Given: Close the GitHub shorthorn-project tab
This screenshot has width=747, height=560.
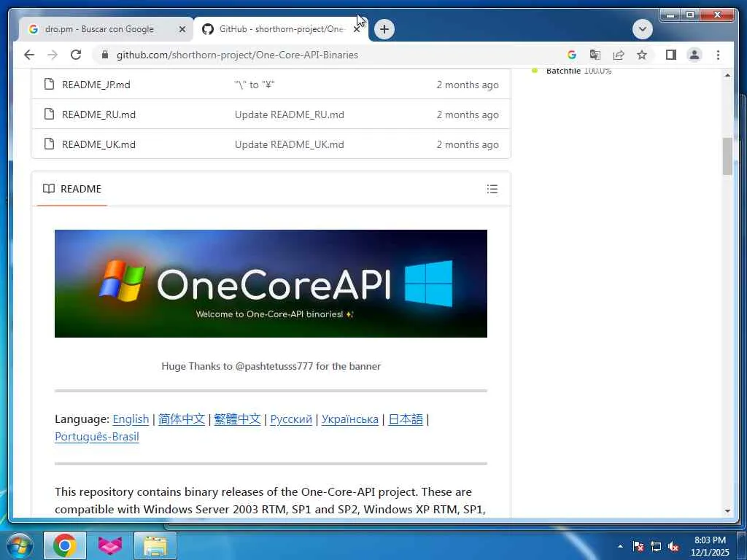Looking at the screenshot, I should 356,29.
